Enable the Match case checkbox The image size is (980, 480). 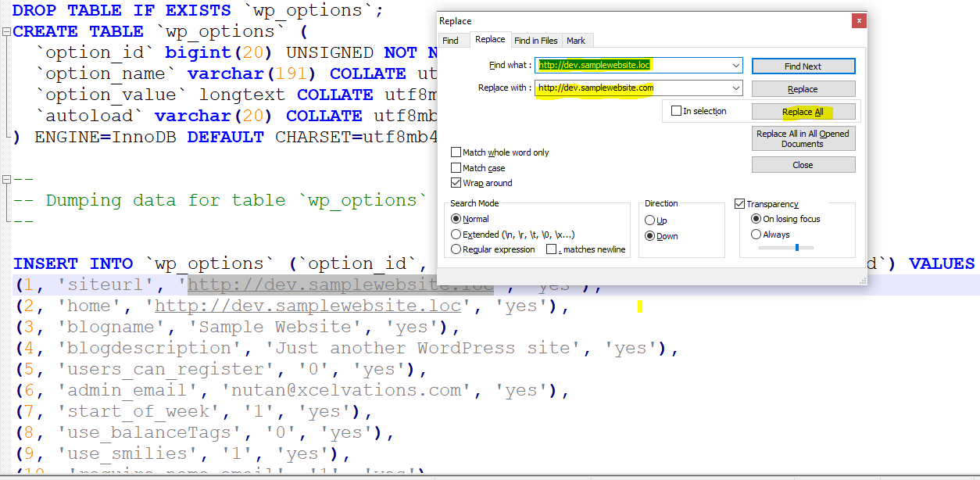coord(478,168)
